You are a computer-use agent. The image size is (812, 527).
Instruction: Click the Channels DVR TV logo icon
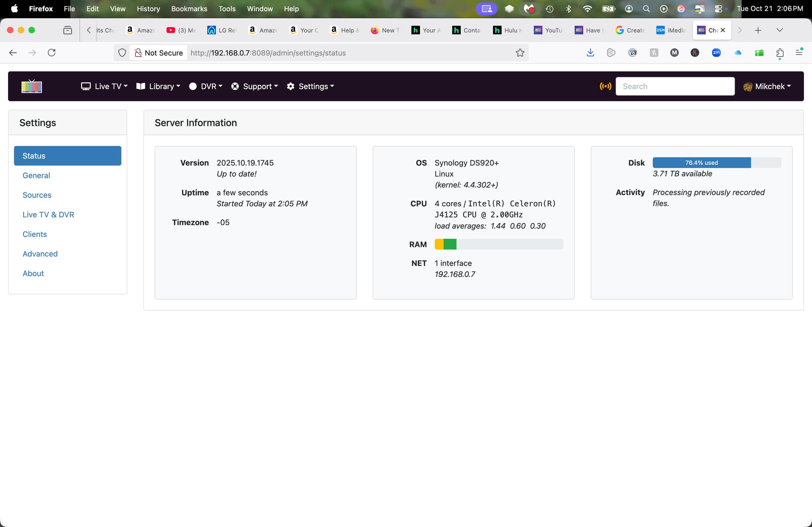(x=32, y=86)
